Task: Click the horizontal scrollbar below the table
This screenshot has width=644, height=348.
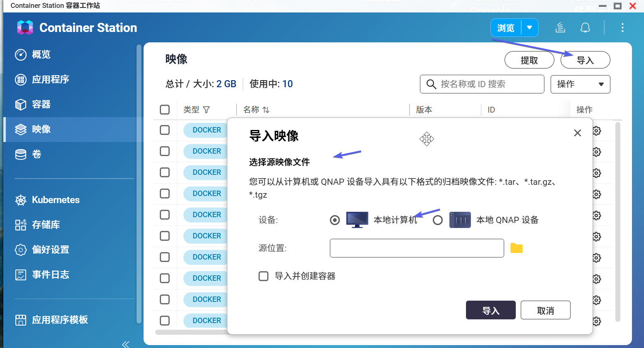Action: point(192,332)
